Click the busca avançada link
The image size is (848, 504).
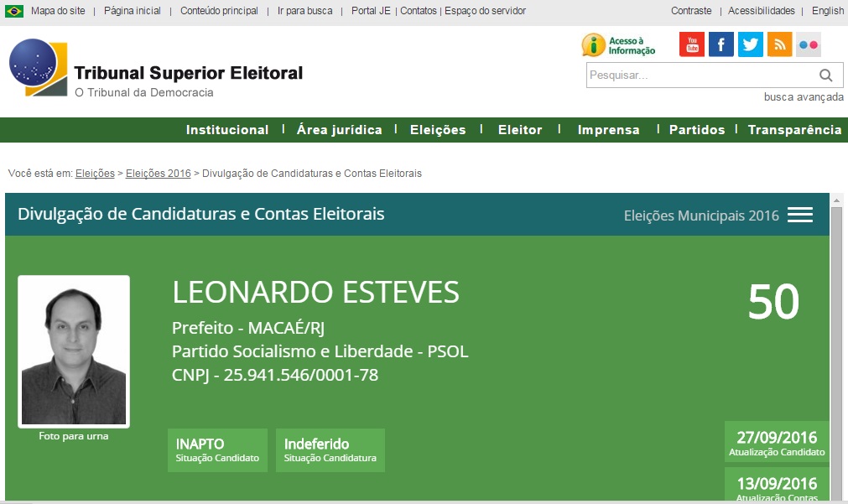tap(804, 97)
